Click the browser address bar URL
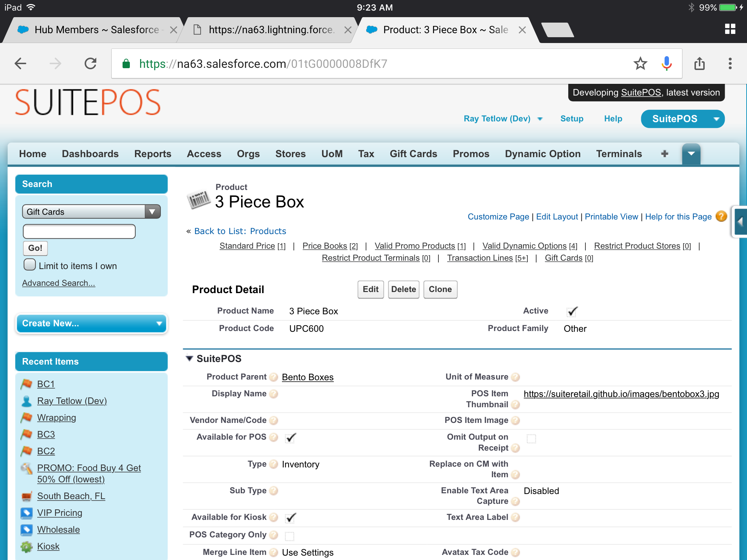Viewport: 747px width, 560px height. pos(263,64)
